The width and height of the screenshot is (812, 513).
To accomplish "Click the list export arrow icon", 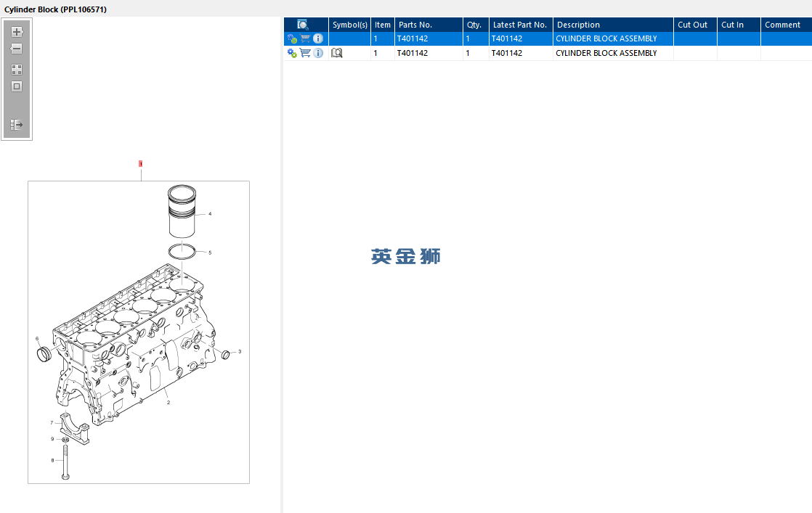I will 17,125.
